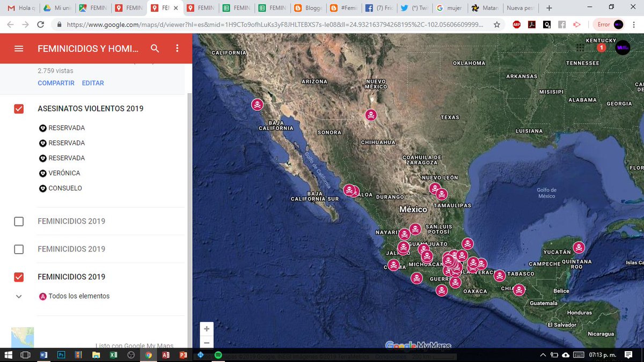644x362 pixels.
Task: Switch to the Blogger tab
Action: click(x=308, y=8)
